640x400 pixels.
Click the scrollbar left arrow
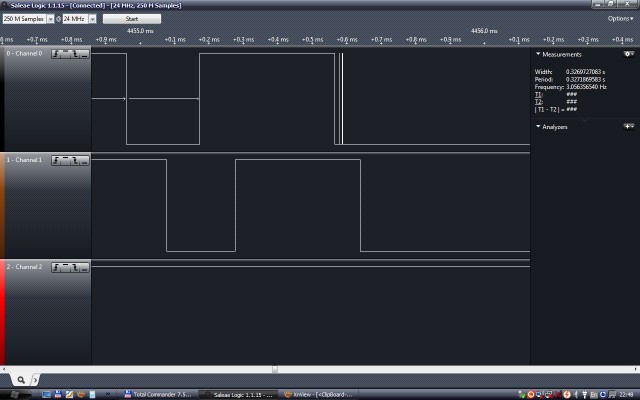4,369
